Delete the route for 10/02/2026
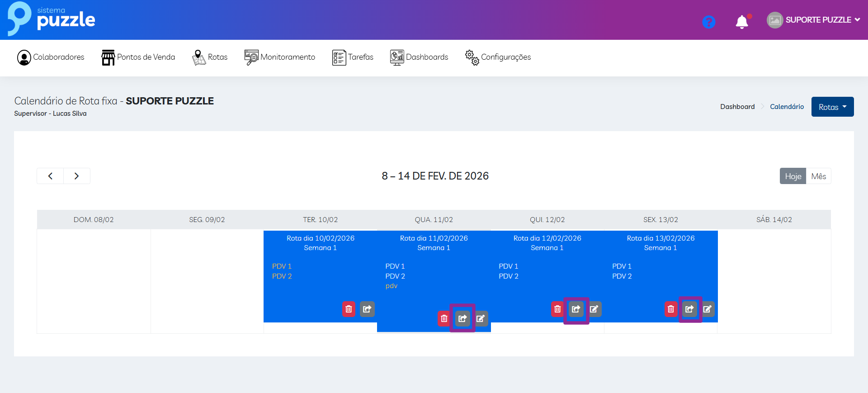 coord(349,309)
